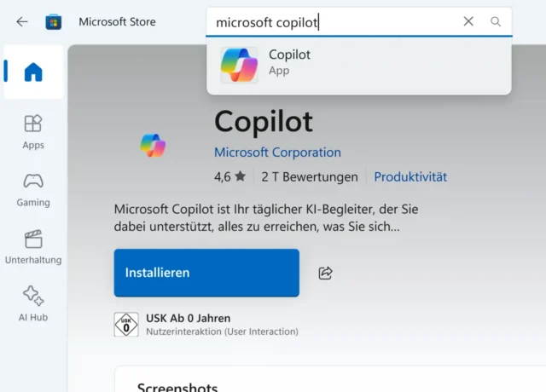Click the 4,6 star rating

point(229,177)
